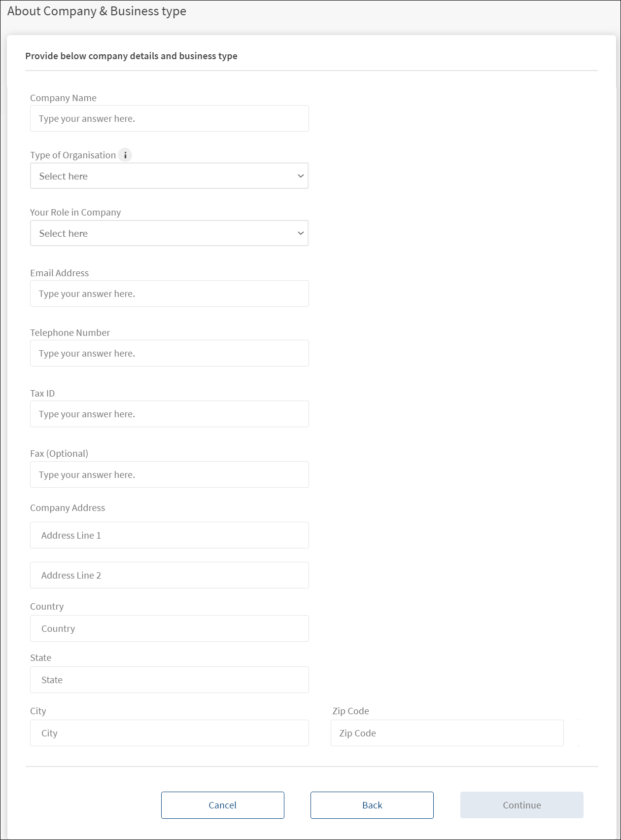The height and width of the screenshot is (840, 621).
Task: Click the Address Line 1 field
Action: click(x=169, y=535)
